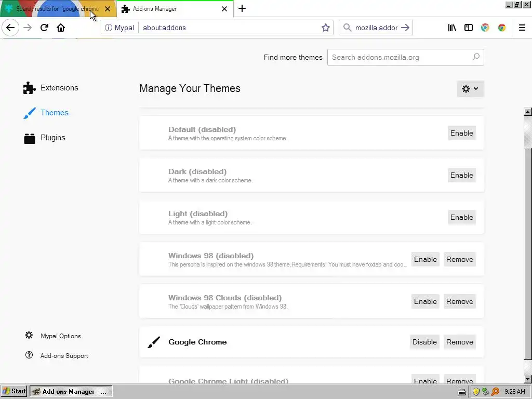
Task: Open the Windows Start menu
Action: point(14,392)
